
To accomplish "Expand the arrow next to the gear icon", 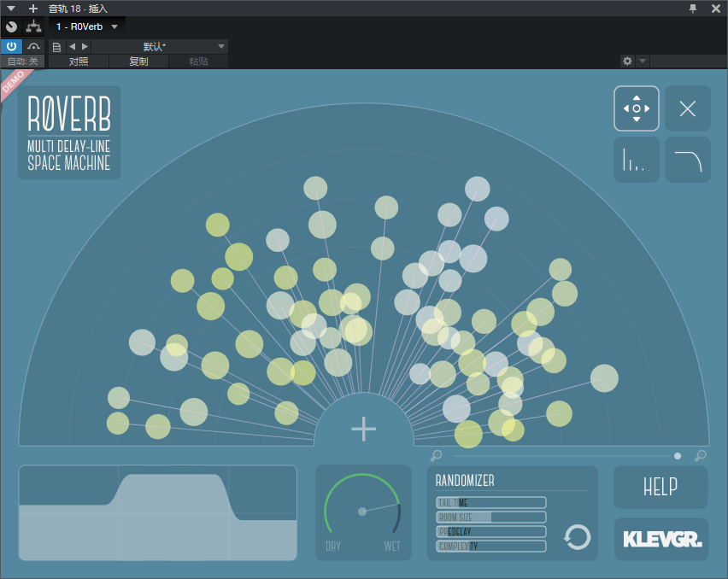I will [643, 61].
